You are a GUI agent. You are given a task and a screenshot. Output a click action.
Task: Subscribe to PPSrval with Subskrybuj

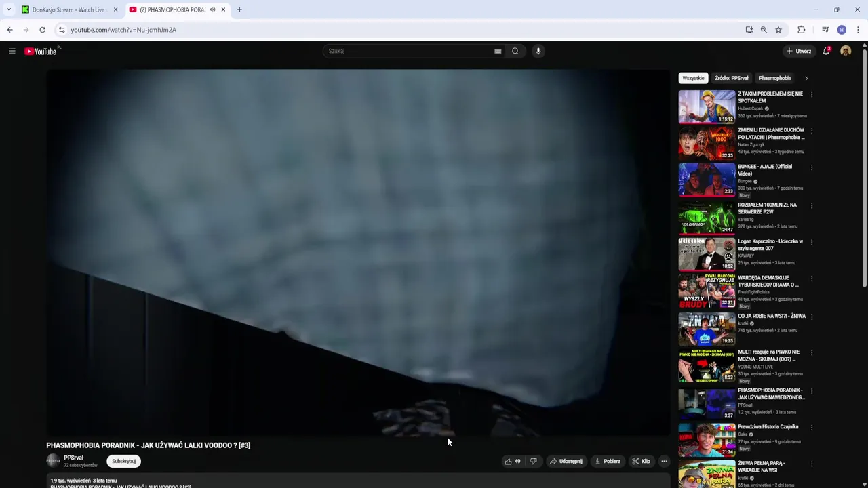(123, 461)
